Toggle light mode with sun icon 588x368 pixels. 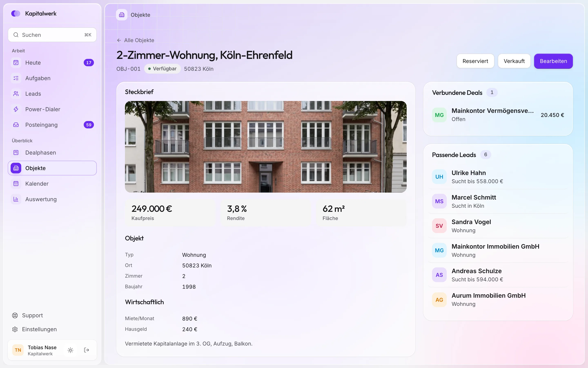pyautogui.click(x=70, y=350)
